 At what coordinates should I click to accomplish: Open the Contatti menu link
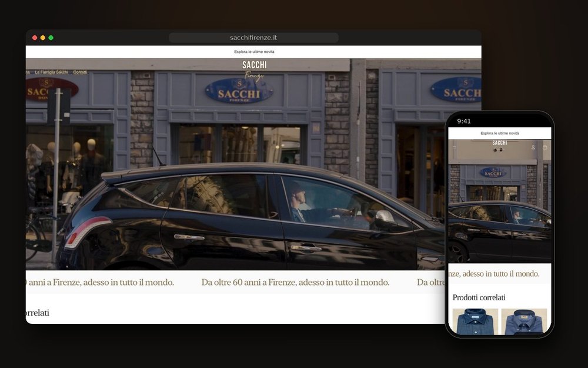tap(80, 72)
